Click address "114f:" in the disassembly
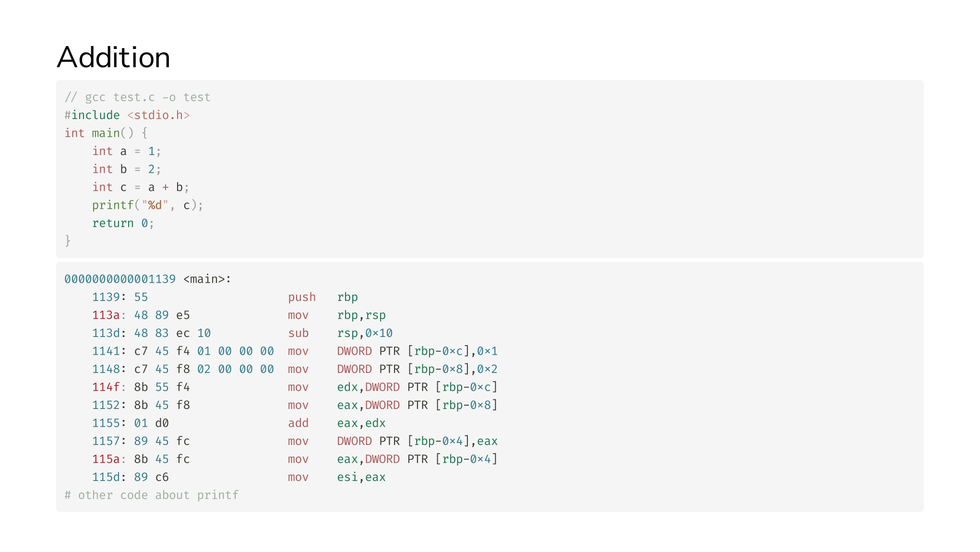 click(109, 387)
